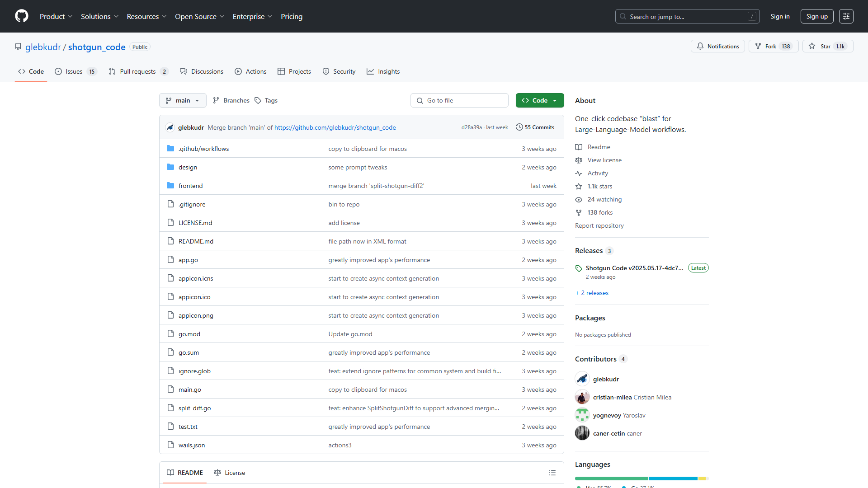Image resolution: width=868 pixels, height=488 pixels.
Task: Open the Readme link in About
Action: pyautogui.click(x=599, y=147)
